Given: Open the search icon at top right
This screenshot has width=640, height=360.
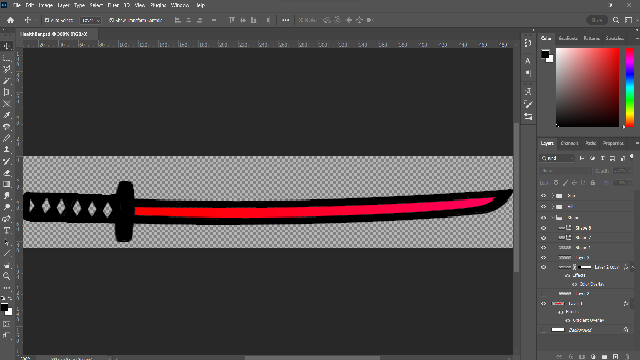Looking at the screenshot, I should point(616,20).
